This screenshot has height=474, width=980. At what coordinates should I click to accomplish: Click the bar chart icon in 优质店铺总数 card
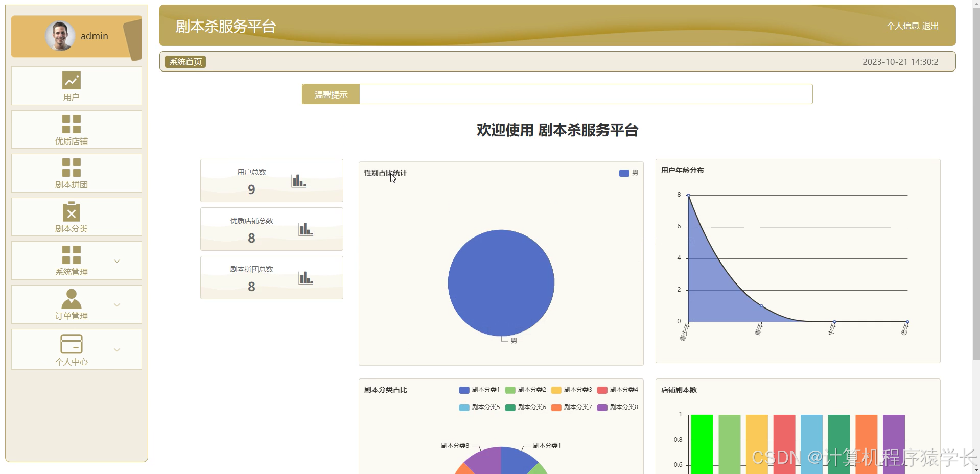[x=306, y=229]
